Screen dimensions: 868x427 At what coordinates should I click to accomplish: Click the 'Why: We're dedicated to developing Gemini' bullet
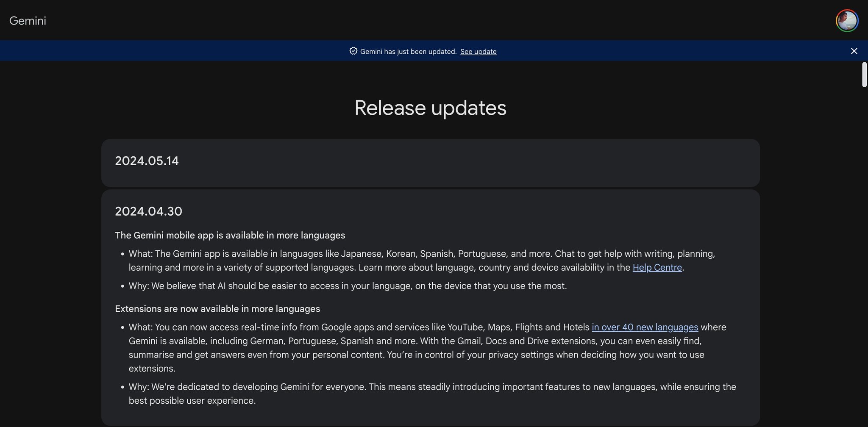pos(432,394)
